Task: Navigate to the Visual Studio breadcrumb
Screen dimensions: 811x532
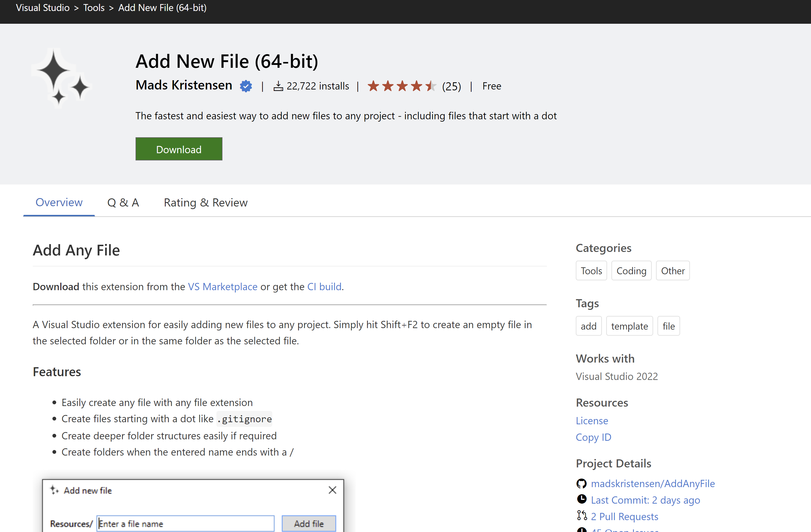Action: [42, 8]
